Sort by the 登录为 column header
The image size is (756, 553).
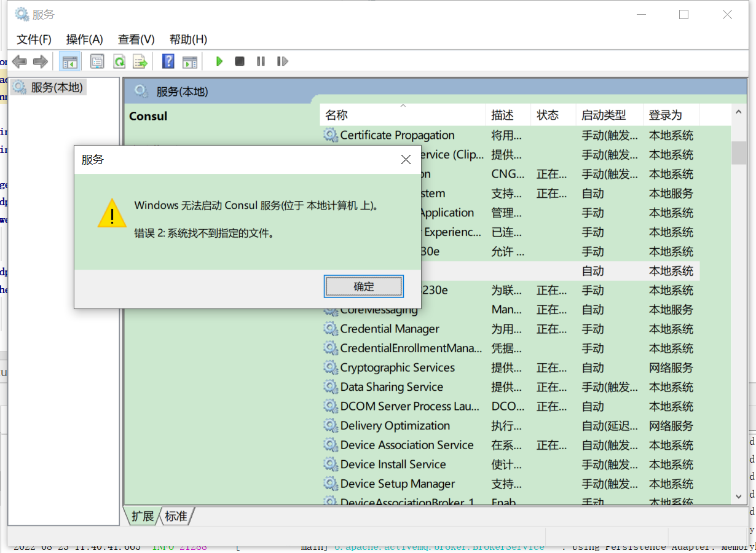click(x=672, y=115)
